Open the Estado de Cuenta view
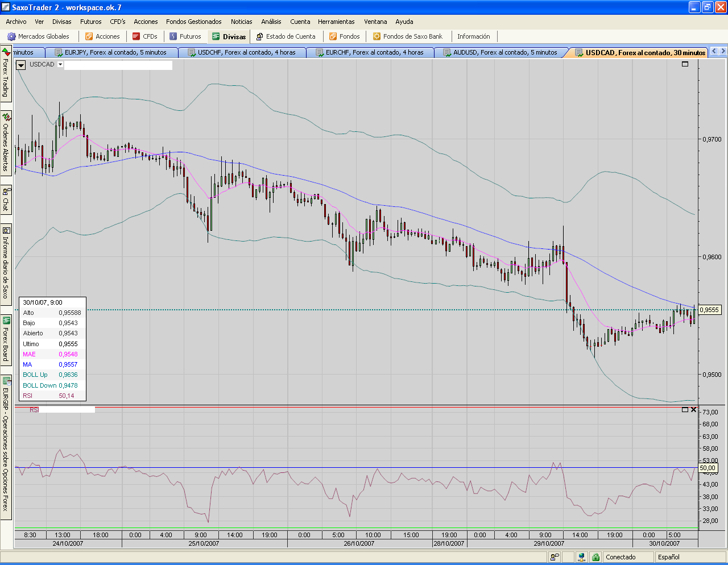 click(286, 36)
